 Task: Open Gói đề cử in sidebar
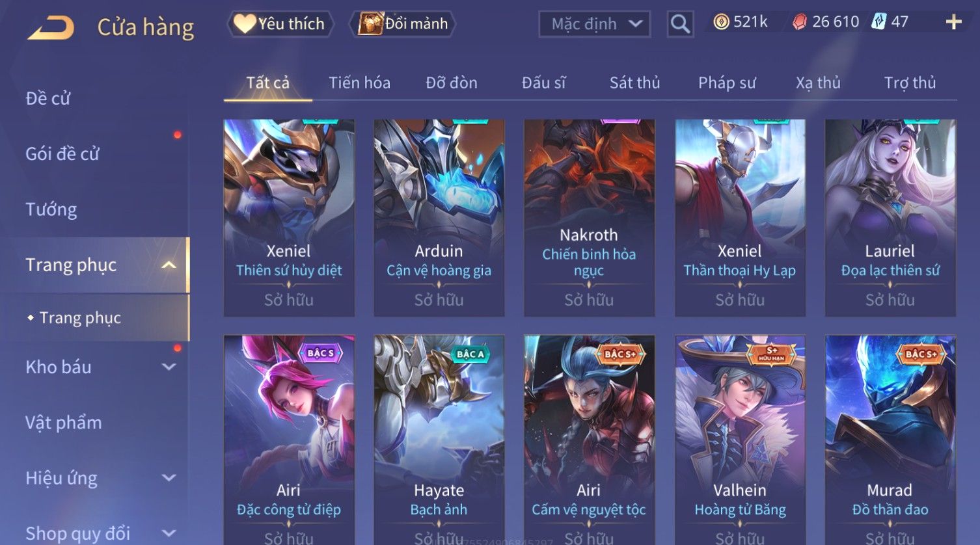tap(62, 153)
